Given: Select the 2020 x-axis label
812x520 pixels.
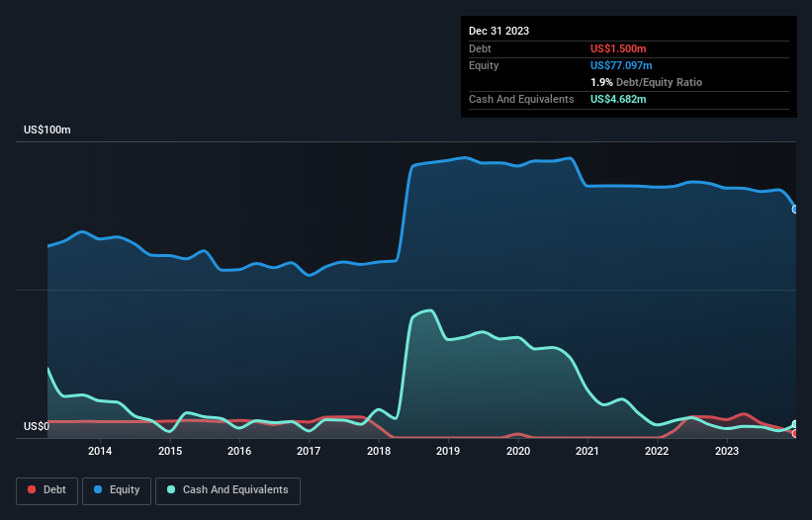Looking at the screenshot, I should tap(518, 451).
